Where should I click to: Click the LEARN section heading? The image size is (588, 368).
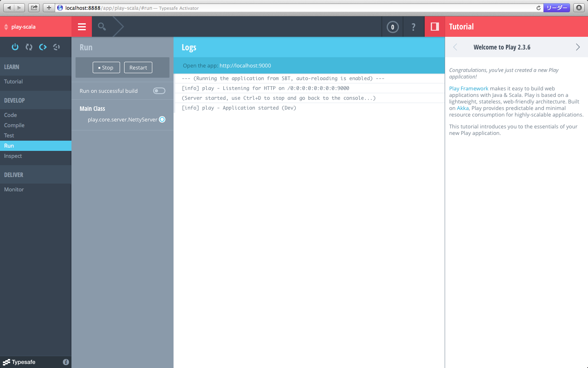point(11,67)
